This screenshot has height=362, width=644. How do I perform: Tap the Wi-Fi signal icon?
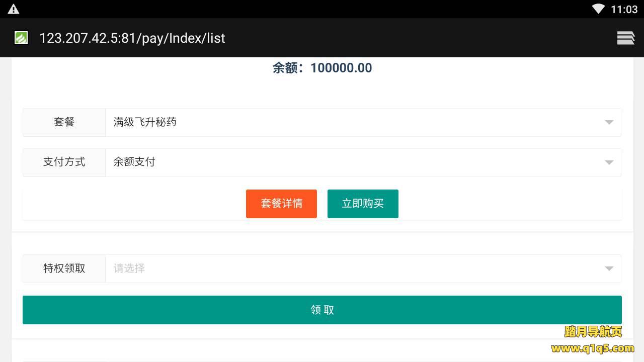[598, 9]
